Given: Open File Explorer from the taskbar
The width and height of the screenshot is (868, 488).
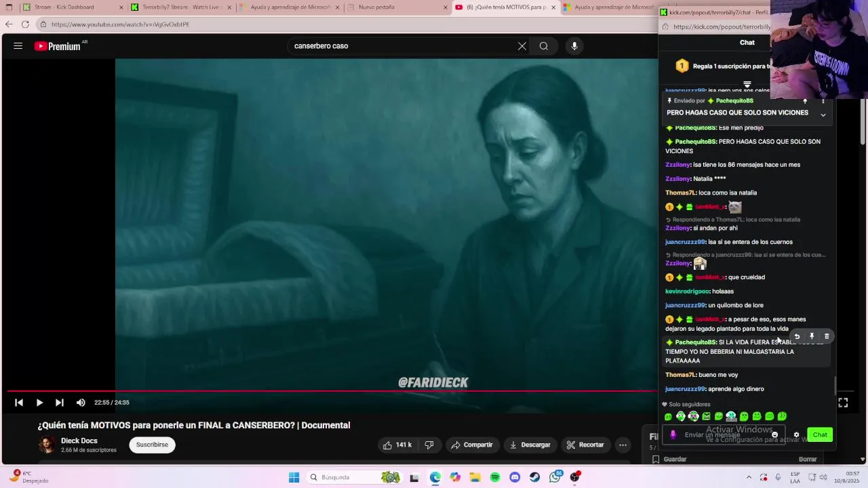Looking at the screenshot, I should tap(475, 477).
